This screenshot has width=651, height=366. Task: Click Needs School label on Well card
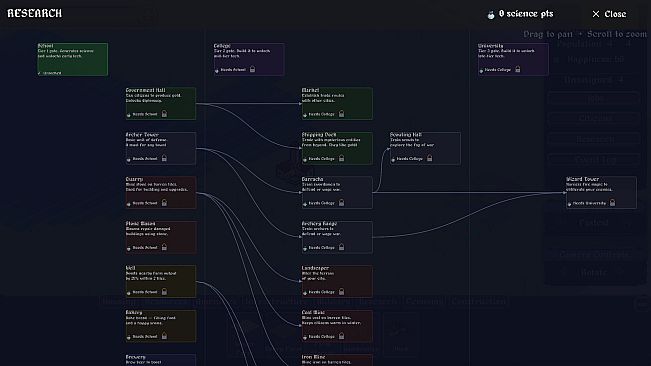point(145,292)
